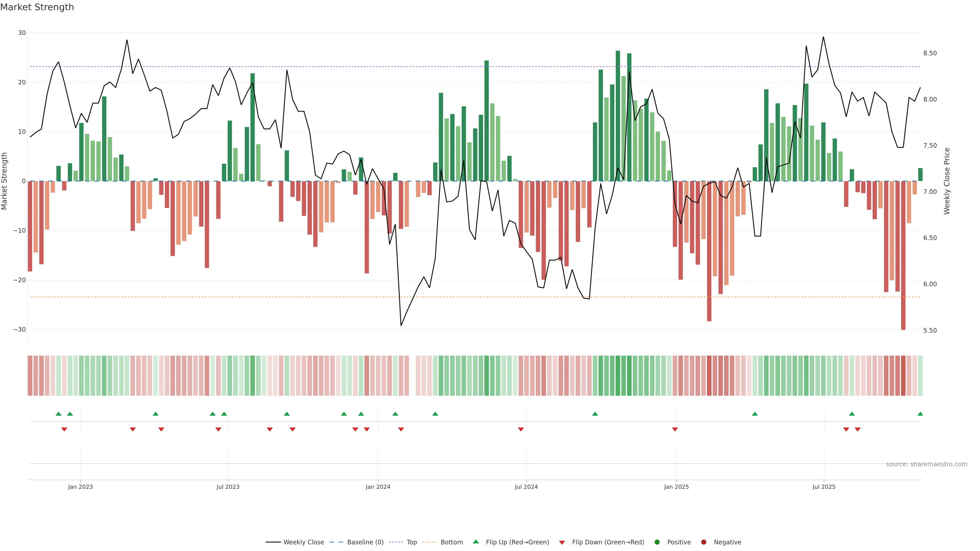Click the red flip-down marker near Jul 2024
980x551 pixels.
521,429
